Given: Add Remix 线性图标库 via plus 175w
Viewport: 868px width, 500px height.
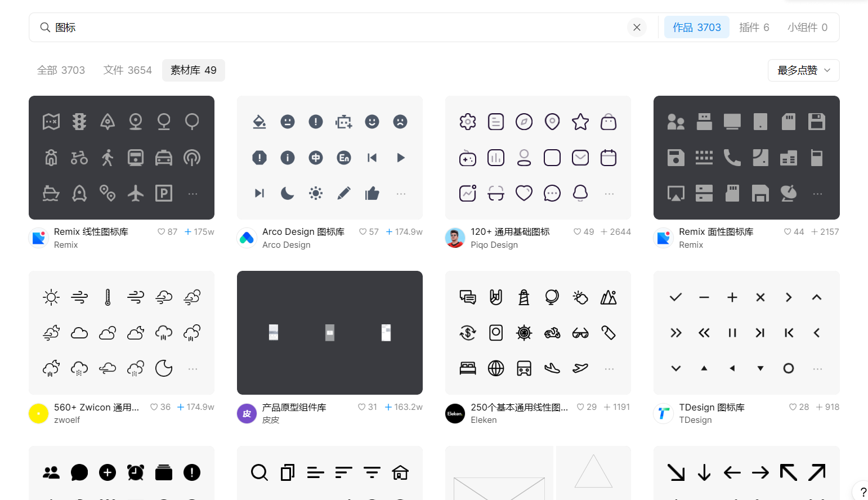Looking at the screenshot, I should click(199, 232).
